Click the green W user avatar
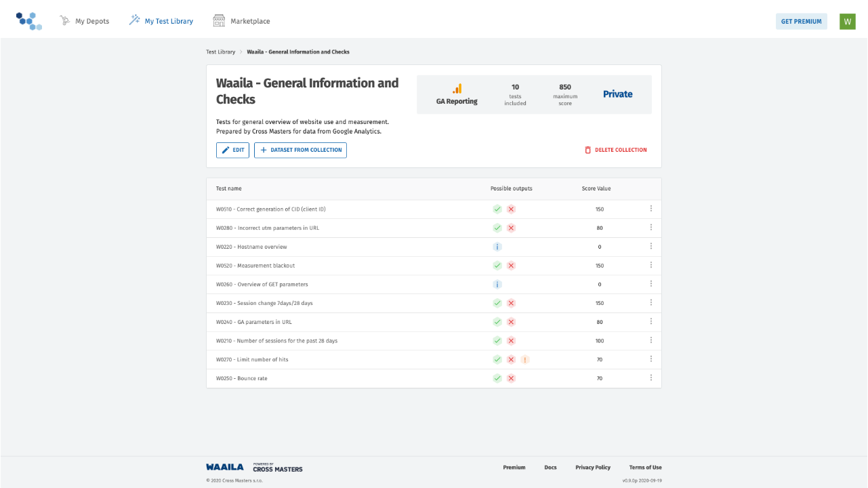This screenshot has height=488, width=868. (847, 22)
